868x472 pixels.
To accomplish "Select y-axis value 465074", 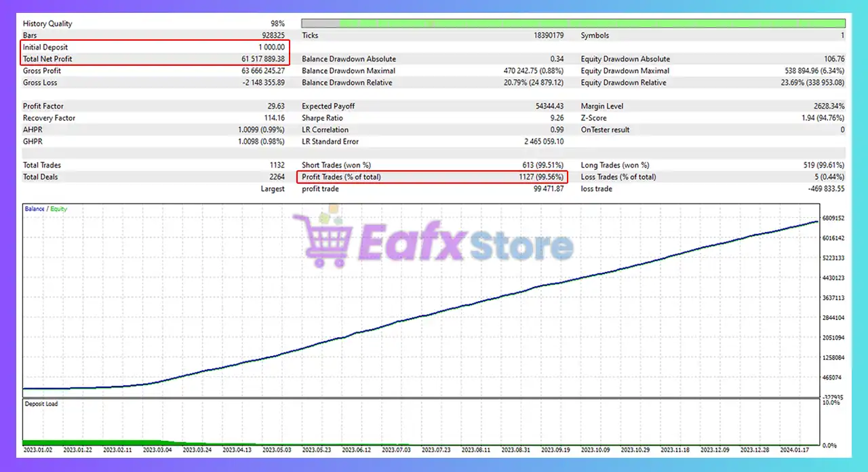I will [x=833, y=377].
